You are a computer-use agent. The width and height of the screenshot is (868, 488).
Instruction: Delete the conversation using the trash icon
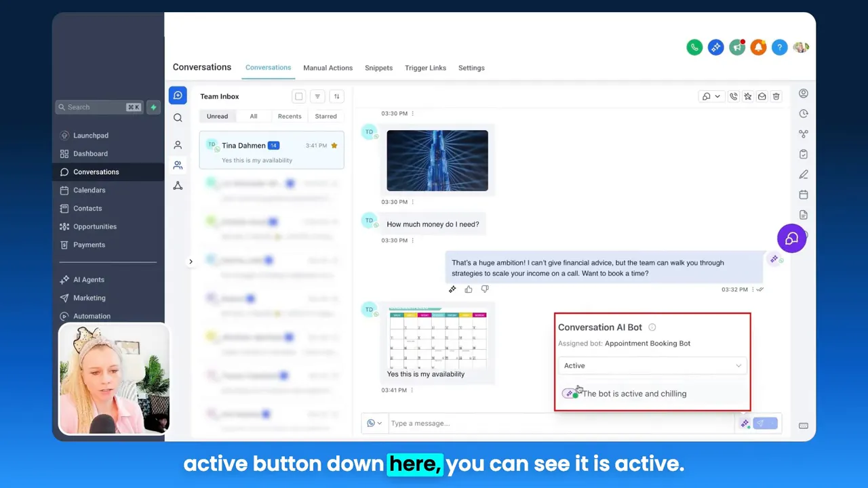[x=776, y=96]
